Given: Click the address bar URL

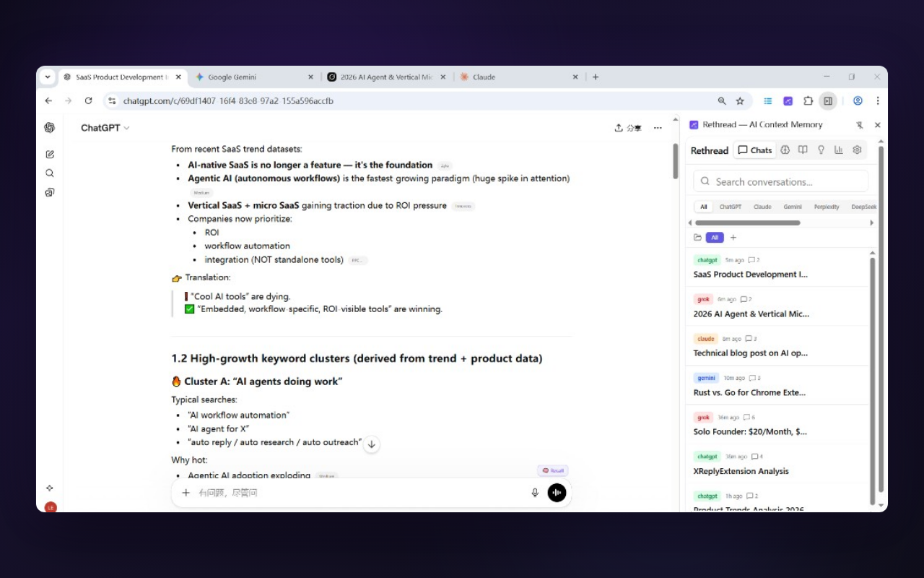Looking at the screenshot, I should [228, 101].
